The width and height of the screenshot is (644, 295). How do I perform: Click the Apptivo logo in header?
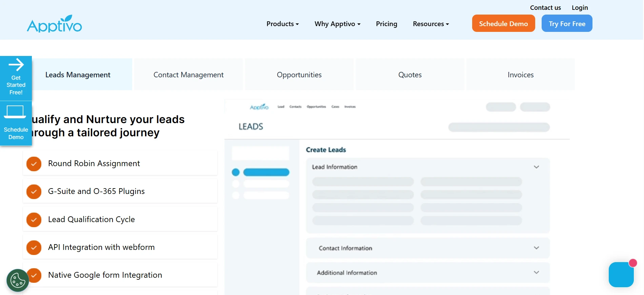tap(54, 24)
